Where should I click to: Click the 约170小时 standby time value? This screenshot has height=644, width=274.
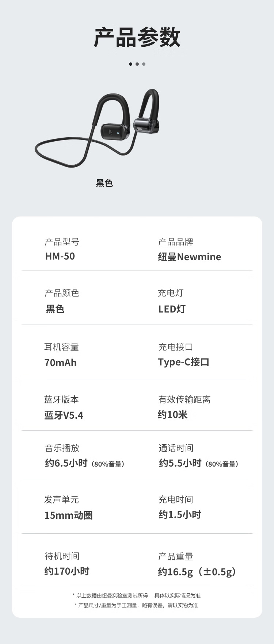tap(67, 571)
